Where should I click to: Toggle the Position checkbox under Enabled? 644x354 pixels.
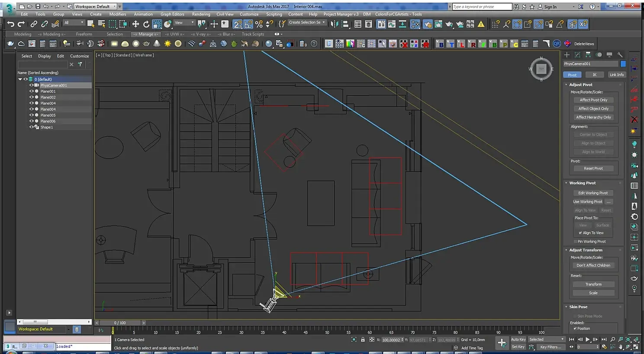pyautogui.click(x=575, y=328)
